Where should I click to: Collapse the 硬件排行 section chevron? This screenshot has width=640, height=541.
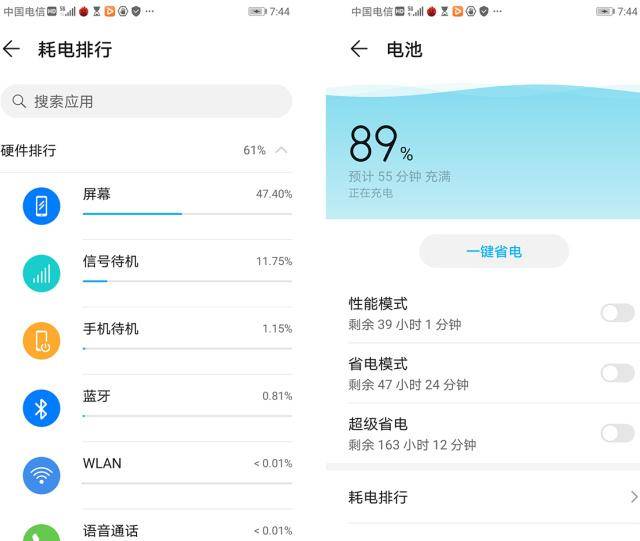pyautogui.click(x=281, y=150)
